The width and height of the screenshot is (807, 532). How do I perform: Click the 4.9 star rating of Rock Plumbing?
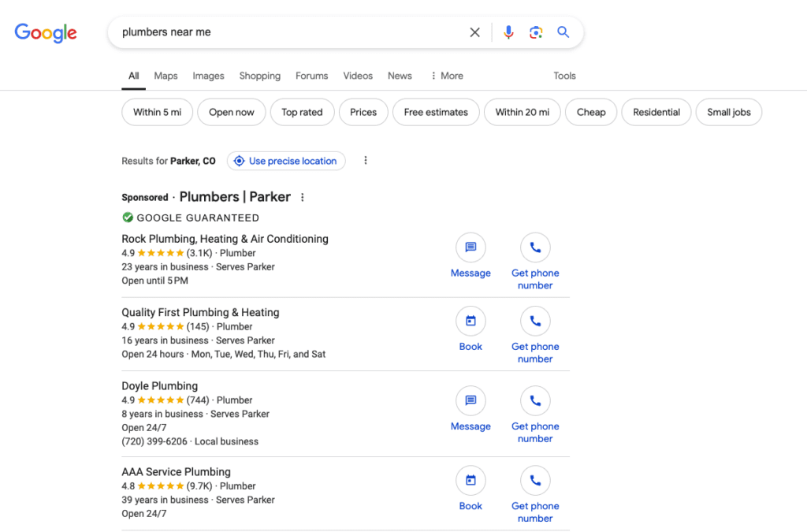153,253
